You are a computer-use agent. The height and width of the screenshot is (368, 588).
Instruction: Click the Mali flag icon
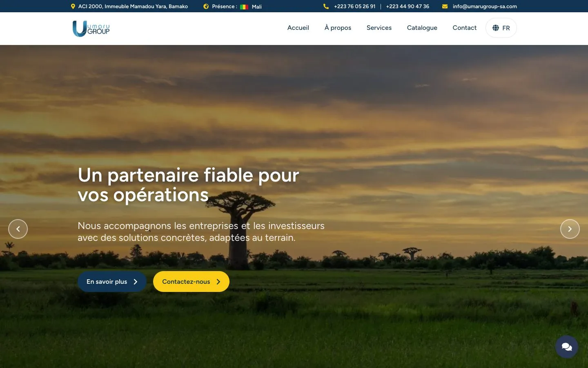[244, 7]
